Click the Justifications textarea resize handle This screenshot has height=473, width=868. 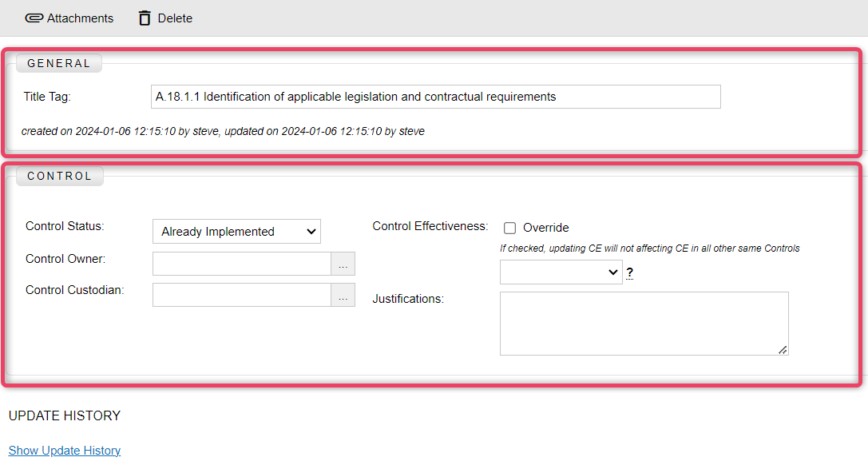[x=783, y=349]
